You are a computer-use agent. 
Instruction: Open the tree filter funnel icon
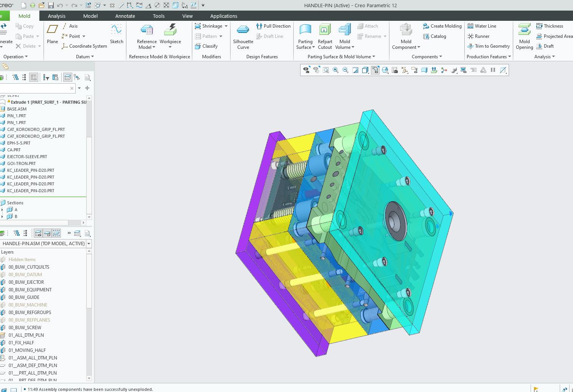tap(46, 78)
